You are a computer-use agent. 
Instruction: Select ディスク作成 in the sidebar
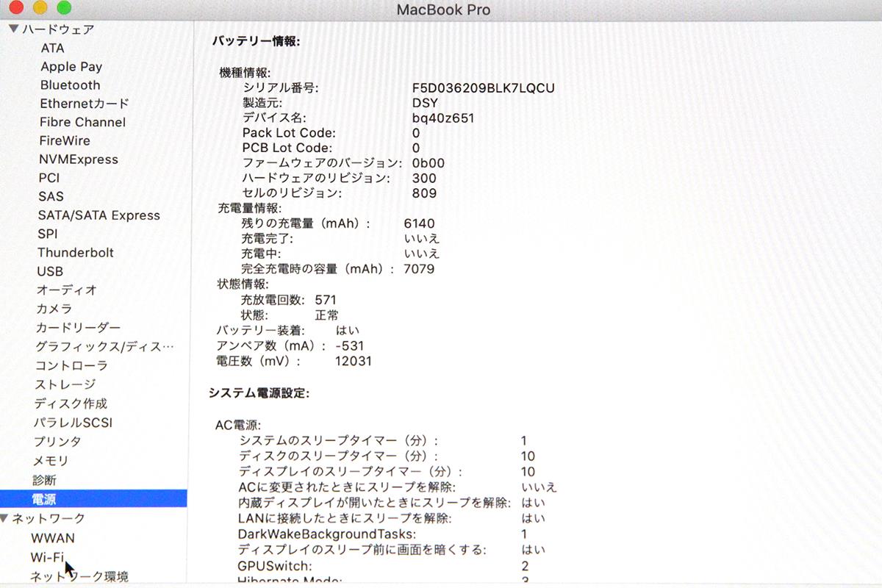coord(71,404)
